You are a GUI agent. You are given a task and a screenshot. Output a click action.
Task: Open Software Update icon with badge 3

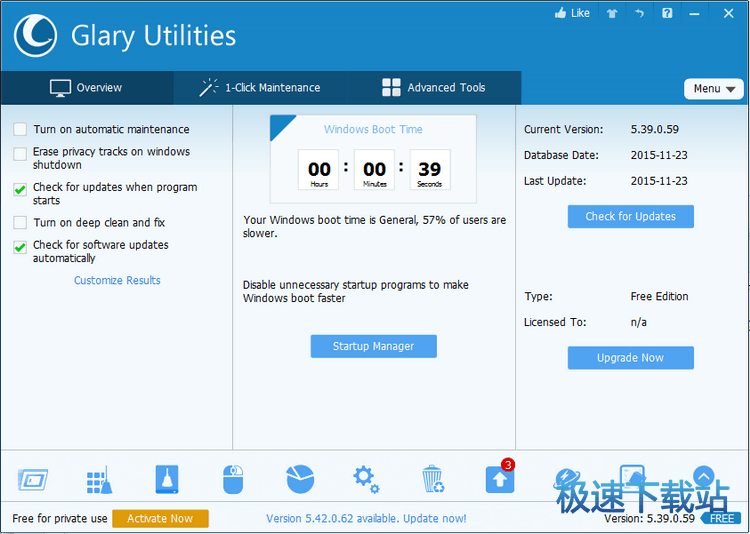500,478
